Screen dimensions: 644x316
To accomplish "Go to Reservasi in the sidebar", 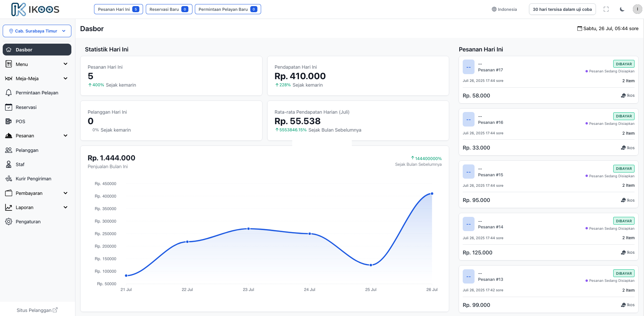I will click(26, 107).
